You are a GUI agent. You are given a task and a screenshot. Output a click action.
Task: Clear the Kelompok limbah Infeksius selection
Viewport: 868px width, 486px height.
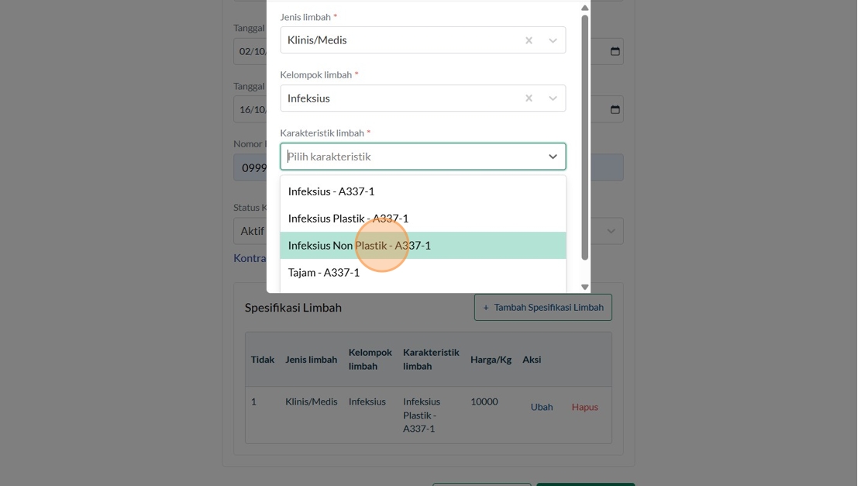529,98
